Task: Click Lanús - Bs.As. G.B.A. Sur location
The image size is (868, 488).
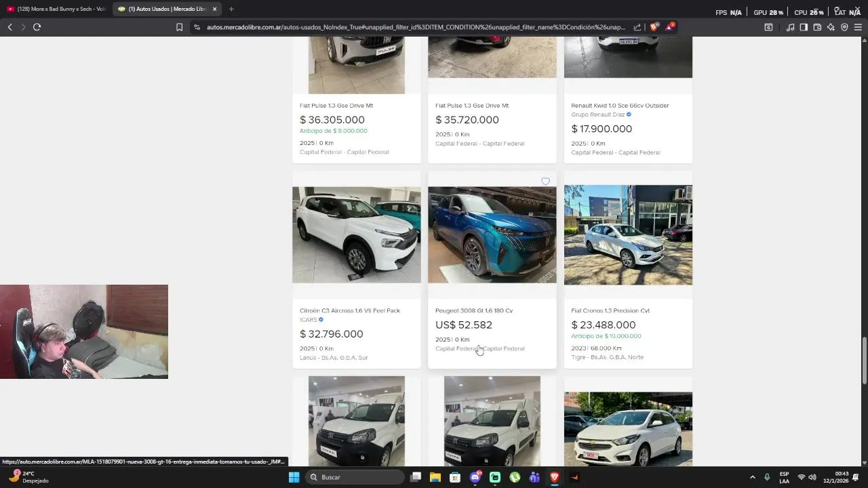Action: (x=334, y=358)
